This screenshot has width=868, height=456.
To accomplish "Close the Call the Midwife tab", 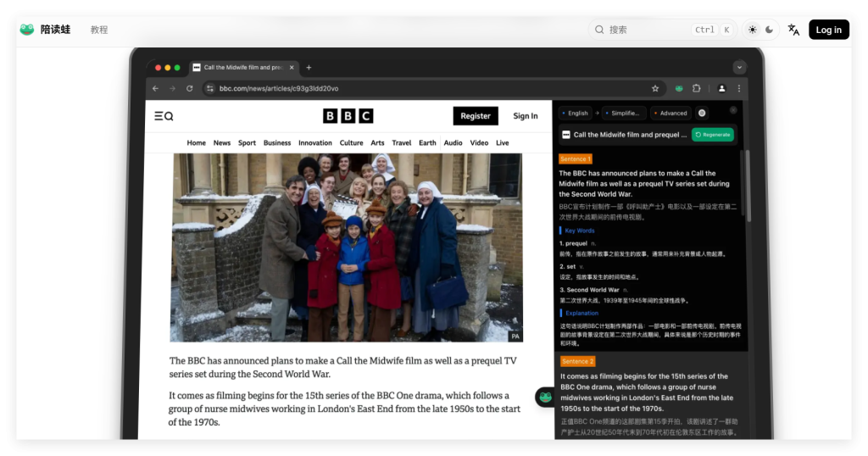I will (292, 68).
